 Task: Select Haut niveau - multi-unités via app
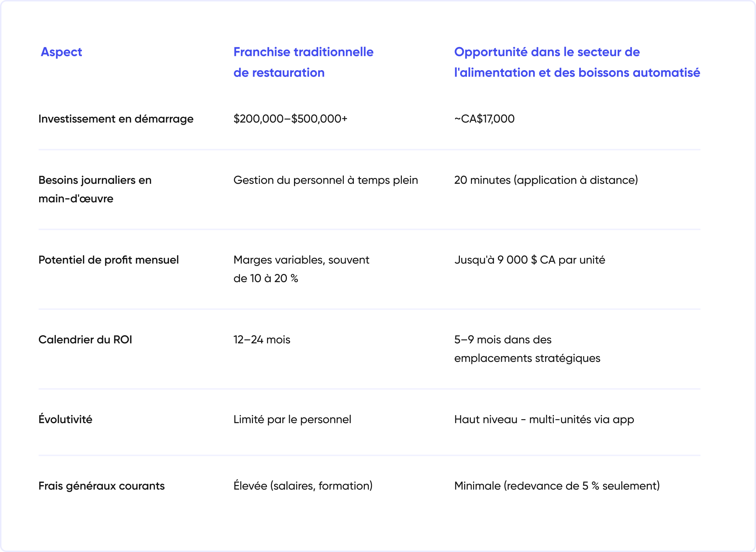click(x=544, y=420)
